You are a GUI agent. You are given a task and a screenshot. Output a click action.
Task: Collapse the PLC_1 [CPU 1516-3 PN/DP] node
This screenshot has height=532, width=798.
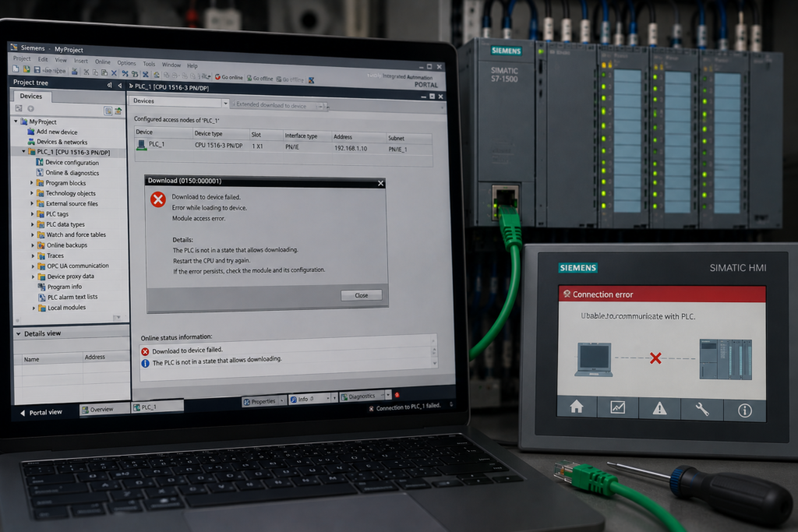click(23, 152)
